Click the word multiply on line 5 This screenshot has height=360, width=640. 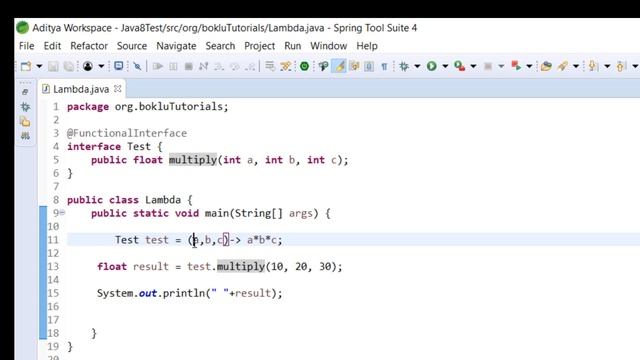coord(193,160)
